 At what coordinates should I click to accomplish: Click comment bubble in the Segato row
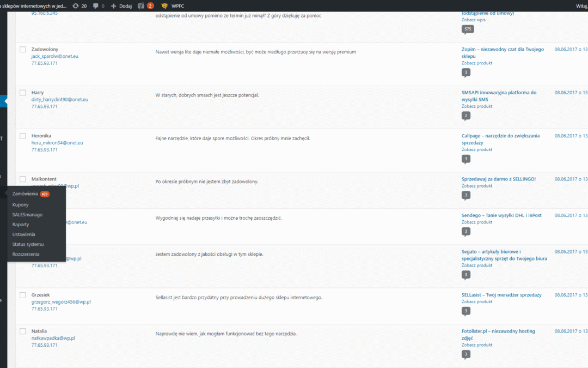pyautogui.click(x=465, y=275)
